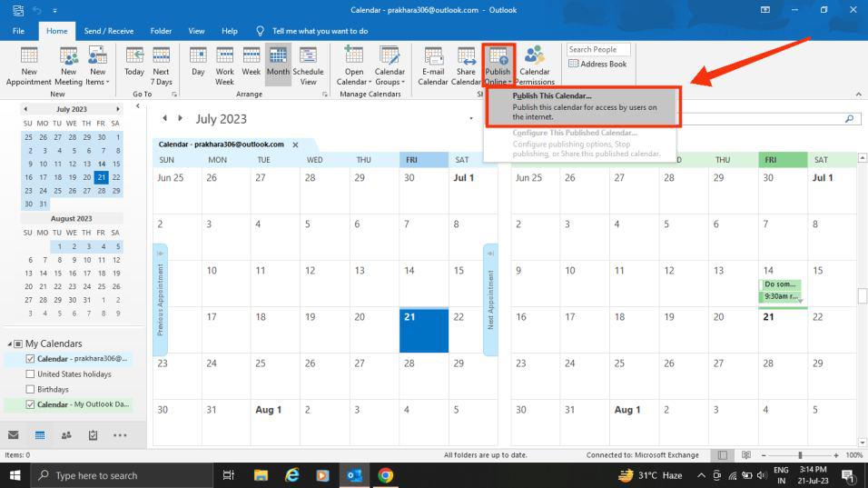The image size is (868, 488).
Task: Open the Calendar Groups dropdown
Action: pyautogui.click(x=390, y=66)
